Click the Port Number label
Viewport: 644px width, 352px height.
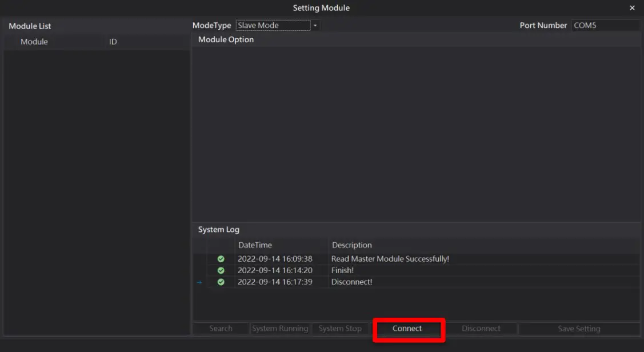click(543, 26)
